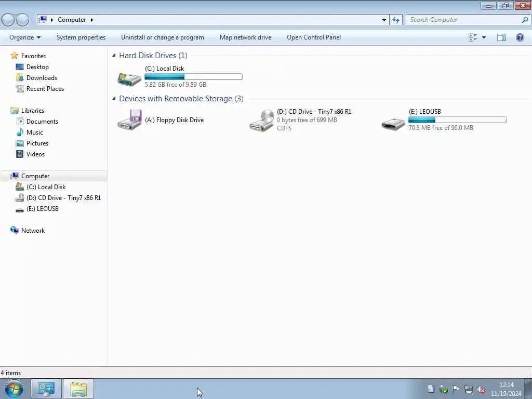
Task: Select Documents library in sidebar
Action: coord(43,122)
